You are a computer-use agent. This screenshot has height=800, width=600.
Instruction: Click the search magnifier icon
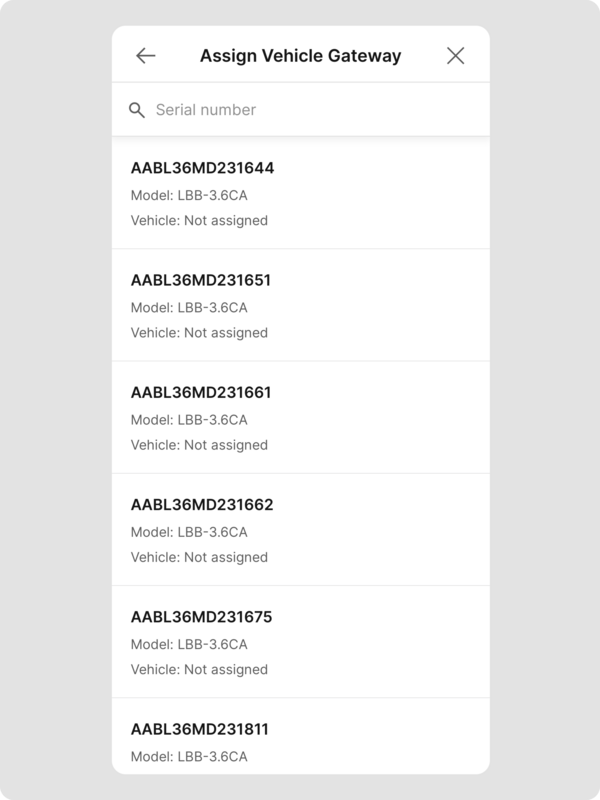click(137, 110)
